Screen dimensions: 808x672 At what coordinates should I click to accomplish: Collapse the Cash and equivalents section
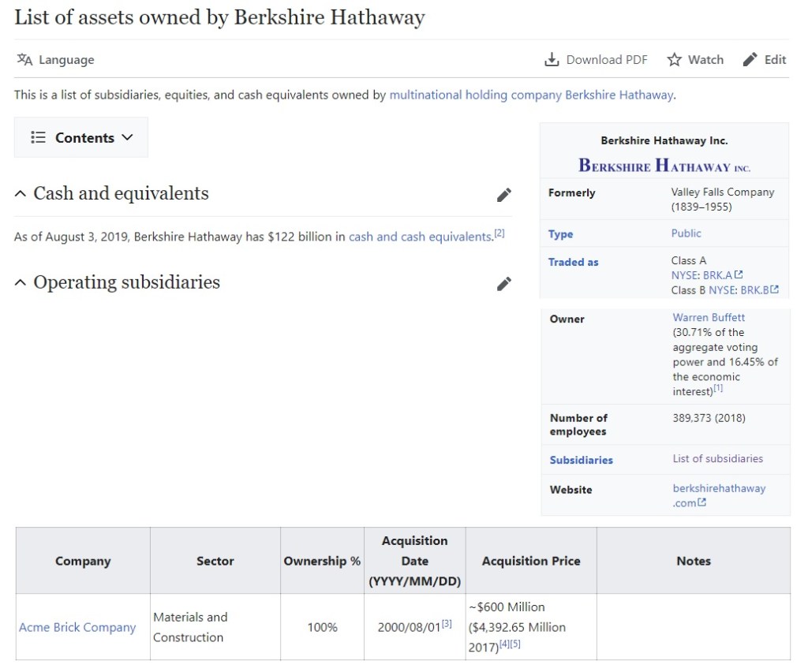click(21, 195)
